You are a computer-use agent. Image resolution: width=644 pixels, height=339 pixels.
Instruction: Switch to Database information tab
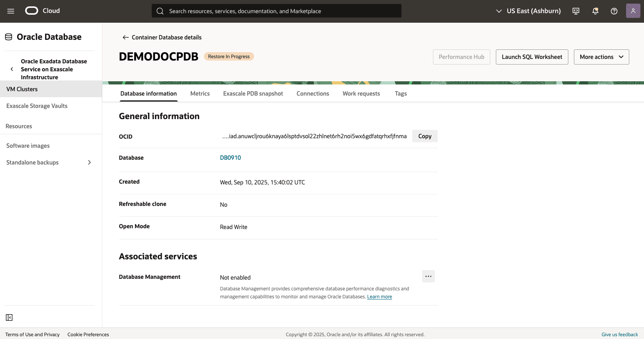[149, 94]
